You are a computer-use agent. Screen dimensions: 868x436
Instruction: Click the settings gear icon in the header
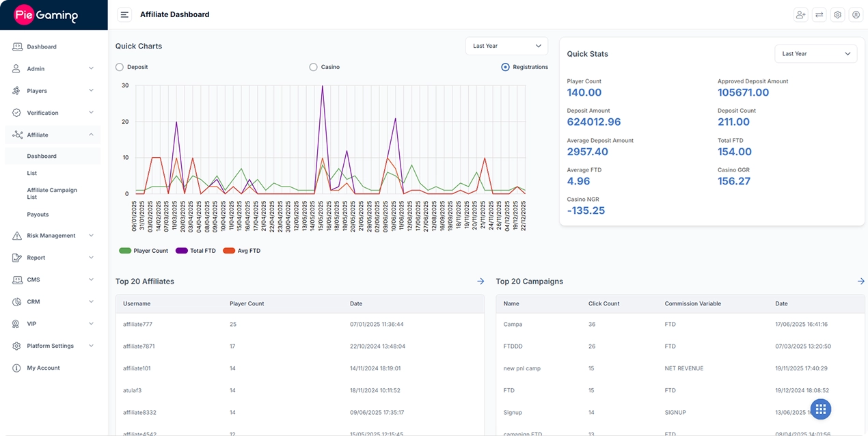[x=837, y=14]
